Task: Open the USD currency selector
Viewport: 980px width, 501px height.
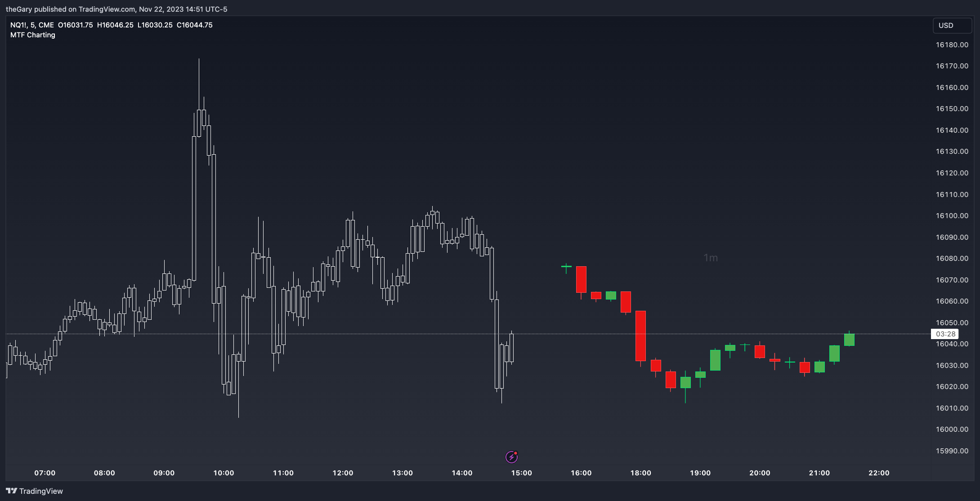Action: pyautogui.click(x=952, y=26)
